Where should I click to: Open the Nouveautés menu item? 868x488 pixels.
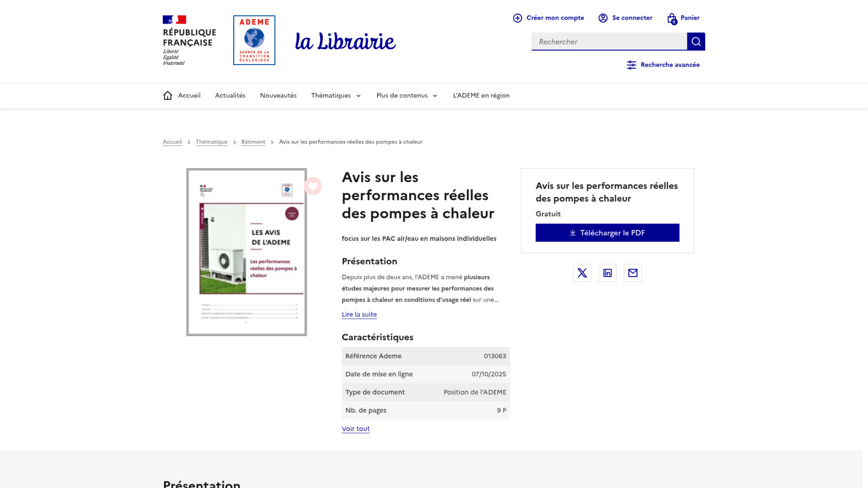click(x=278, y=95)
